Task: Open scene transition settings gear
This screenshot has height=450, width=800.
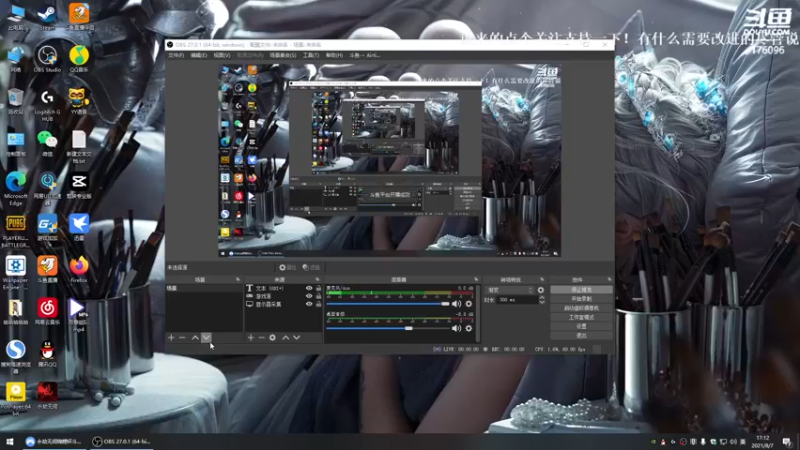Action: click(x=541, y=290)
